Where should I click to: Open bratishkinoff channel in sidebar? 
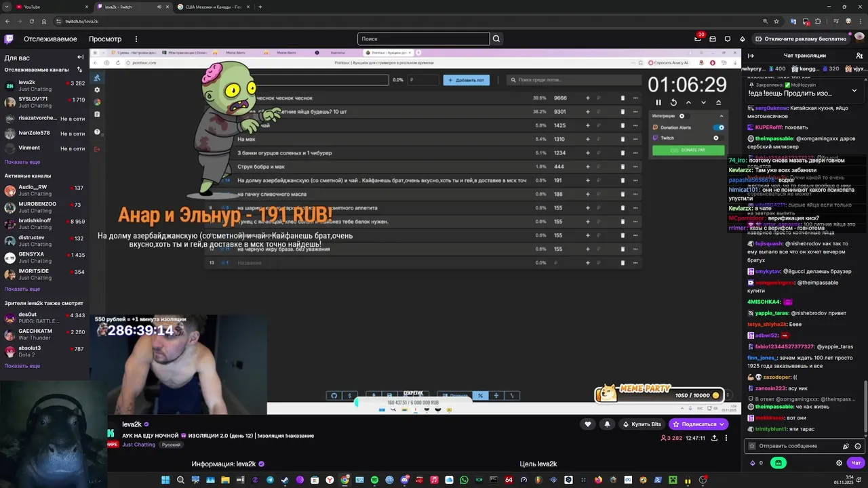click(45, 224)
